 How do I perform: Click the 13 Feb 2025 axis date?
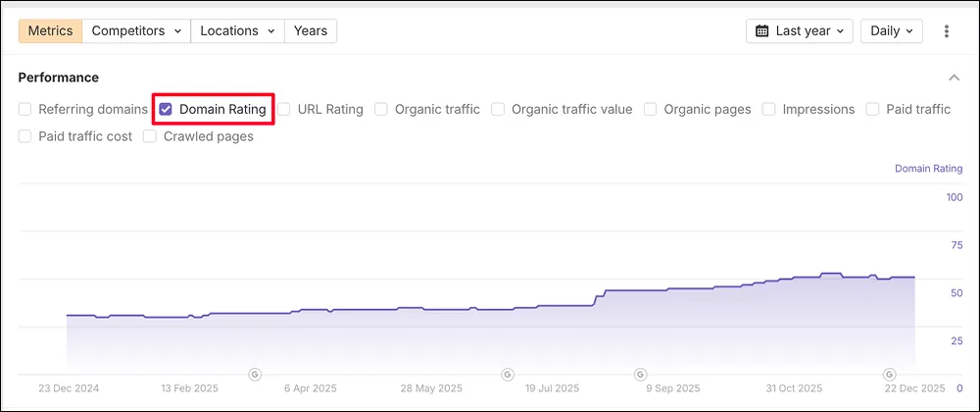pos(189,388)
